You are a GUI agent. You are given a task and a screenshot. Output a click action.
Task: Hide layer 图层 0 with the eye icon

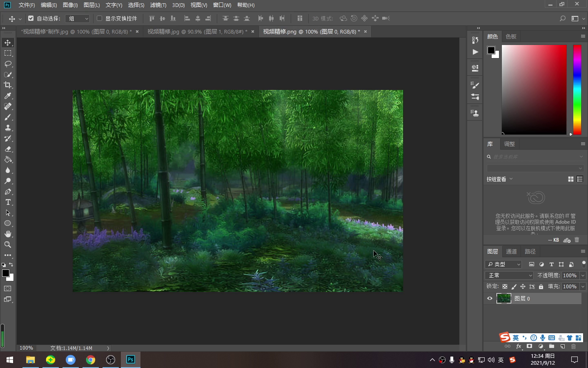pyautogui.click(x=490, y=298)
